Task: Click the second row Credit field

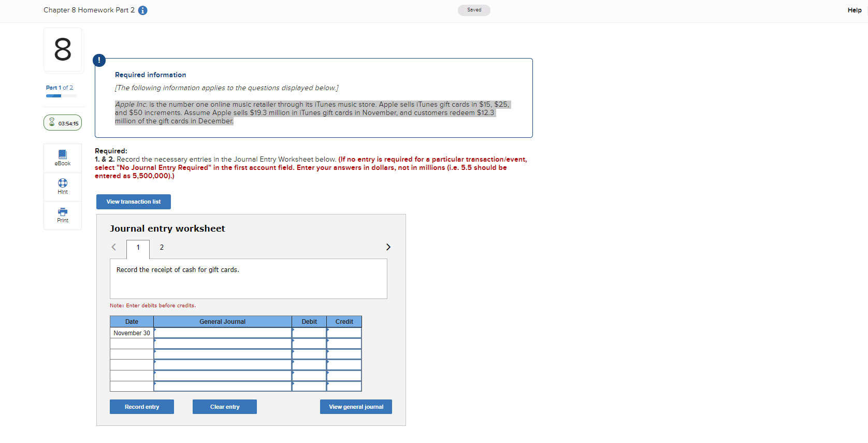Action: point(344,344)
